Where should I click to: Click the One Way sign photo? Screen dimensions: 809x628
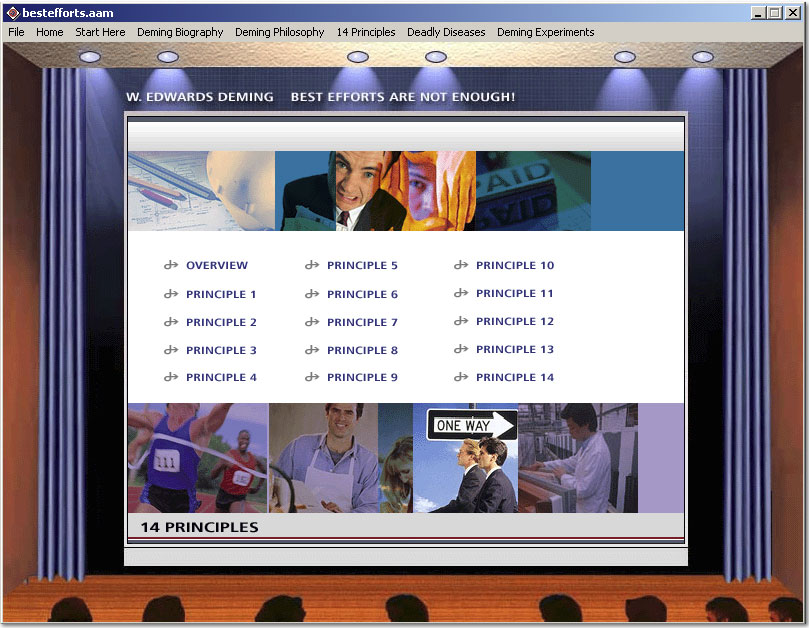465,458
